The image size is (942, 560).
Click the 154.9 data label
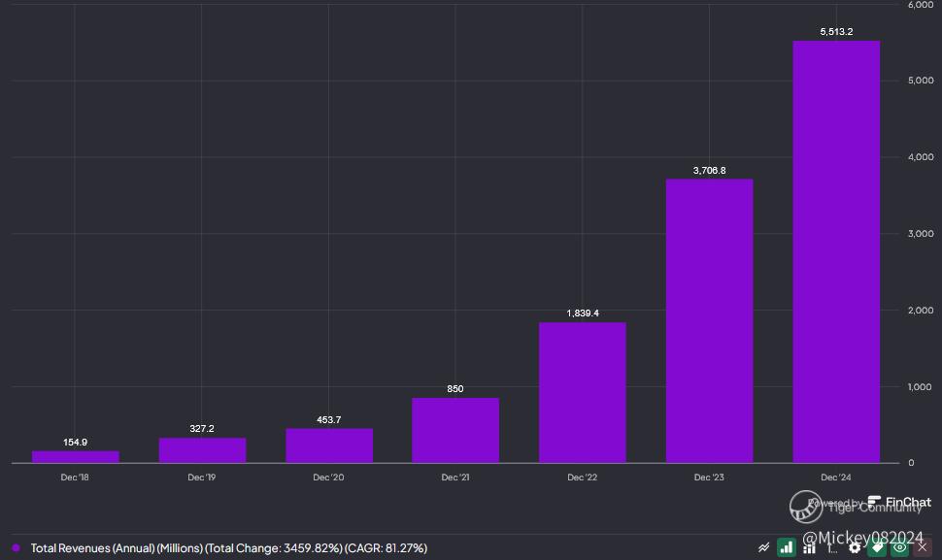(75, 443)
